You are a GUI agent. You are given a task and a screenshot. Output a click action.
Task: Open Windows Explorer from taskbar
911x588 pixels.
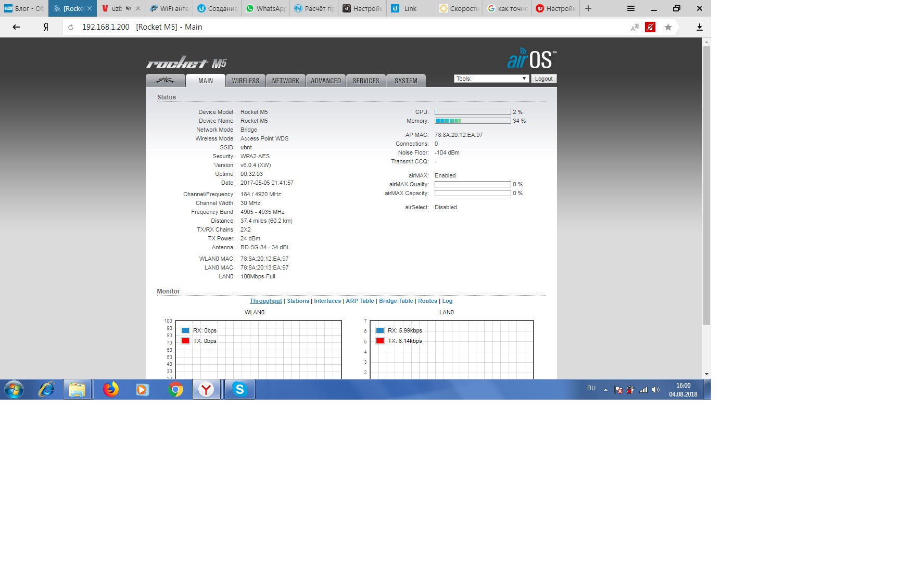click(x=77, y=389)
